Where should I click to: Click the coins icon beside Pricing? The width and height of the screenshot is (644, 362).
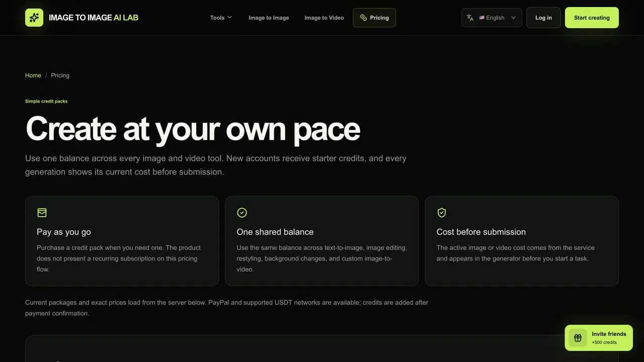363,18
